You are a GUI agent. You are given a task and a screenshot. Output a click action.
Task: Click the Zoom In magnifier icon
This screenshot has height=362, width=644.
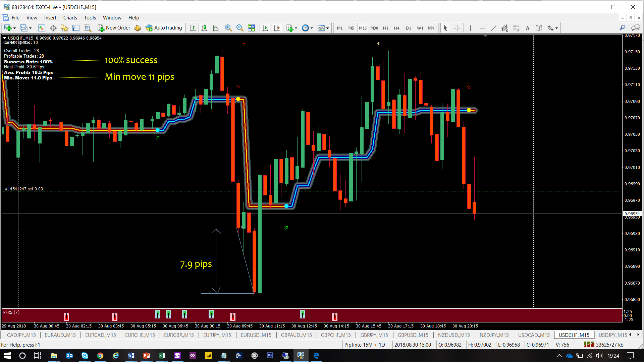228,28
